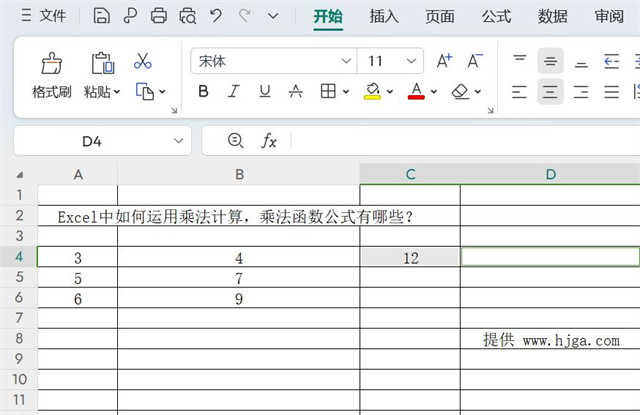
Task: Select cell B5 containing 7
Action: (239, 278)
